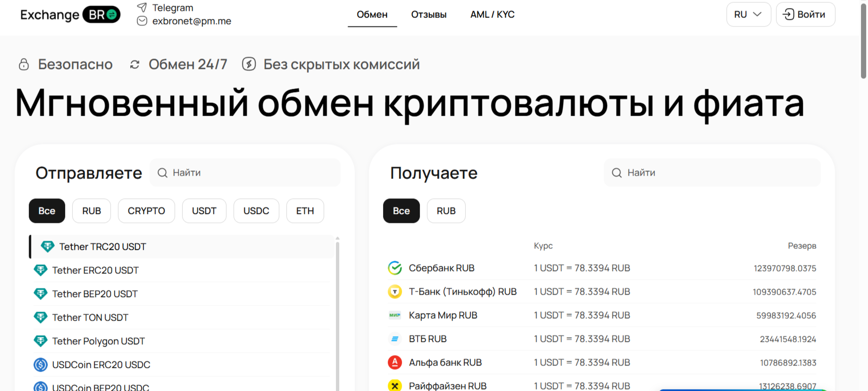The image size is (868, 391).
Task: Click the Войти login button
Action: (x=805, y=15)
